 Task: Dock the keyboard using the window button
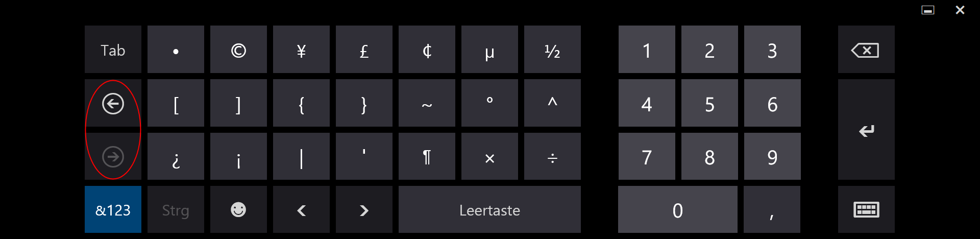click(927, 10)
